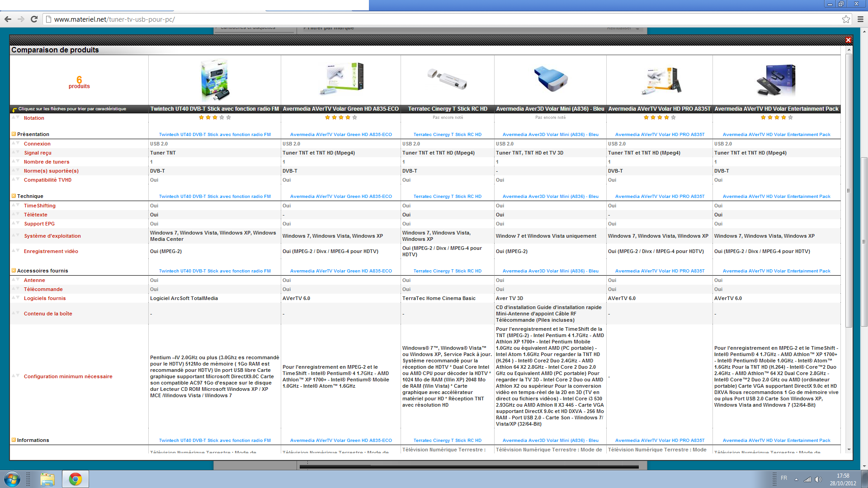Sort descending by Connexion arrow
The height and width of the screenshot is (488, 868).
(18, 143)
